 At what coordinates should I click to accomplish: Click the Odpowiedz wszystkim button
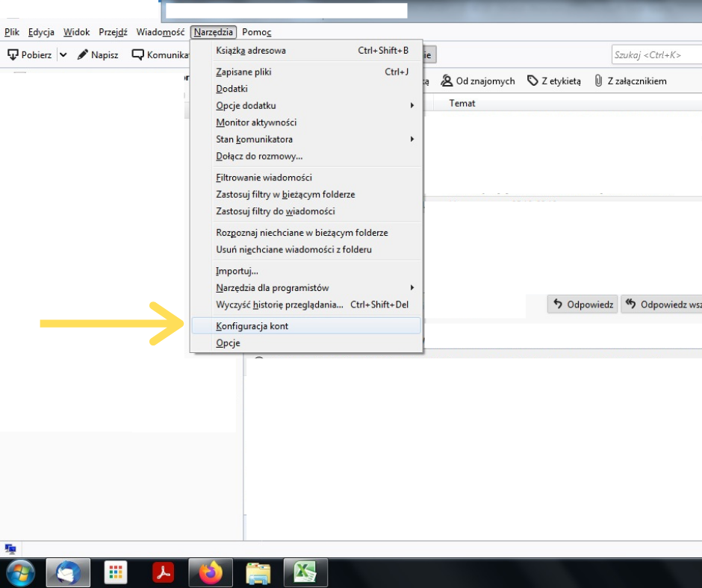click(662, 304)
